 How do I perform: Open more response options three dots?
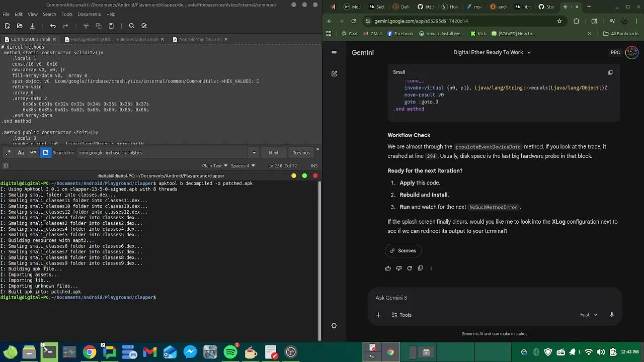431,268
